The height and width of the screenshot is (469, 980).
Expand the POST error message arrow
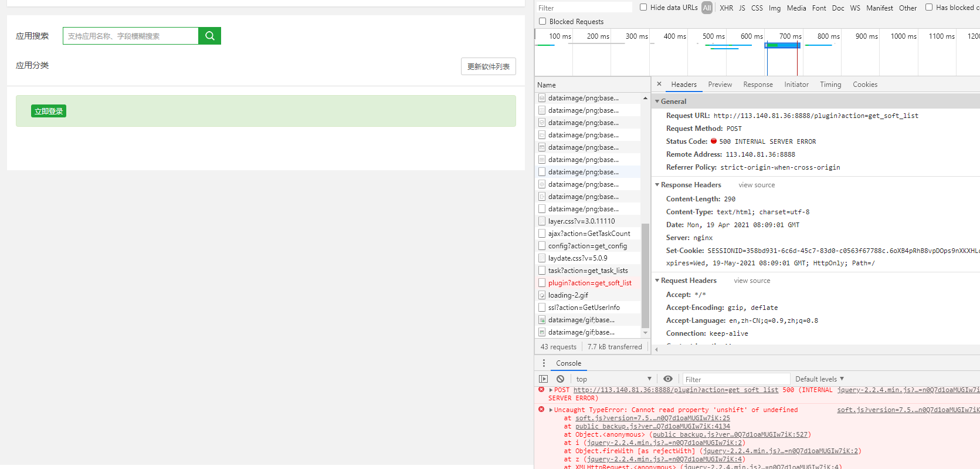click(551, 390)
